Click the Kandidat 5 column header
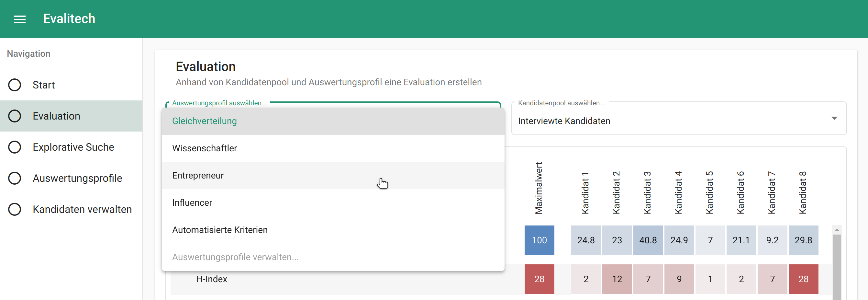 710,193
